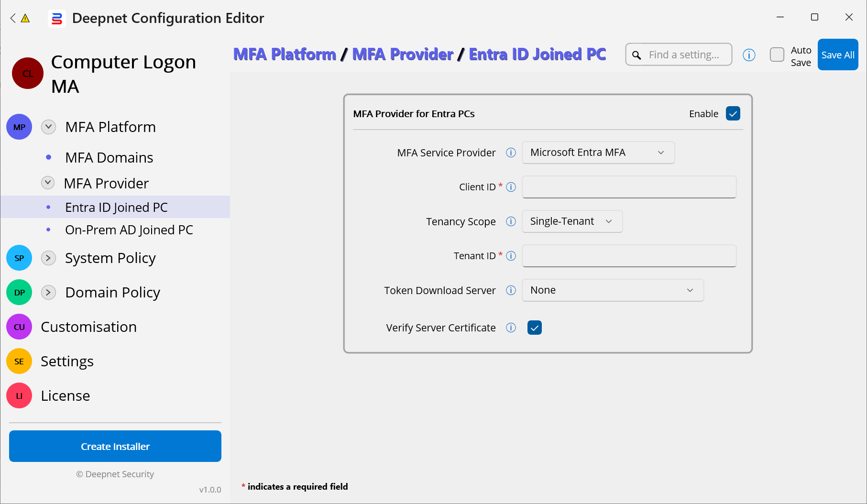
Task: Open the Customisation section
Action: pos(88,327)
